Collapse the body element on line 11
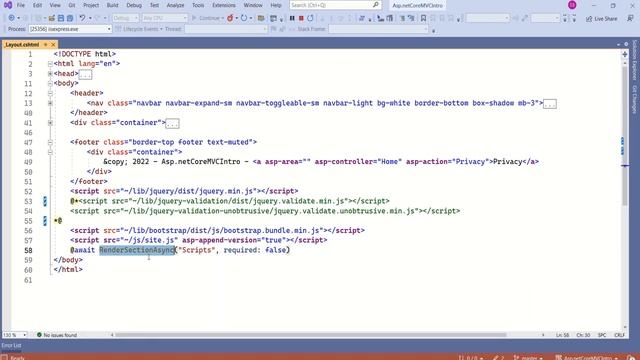Viewport: 640px width, 360px height. click(x=50, y=83)
